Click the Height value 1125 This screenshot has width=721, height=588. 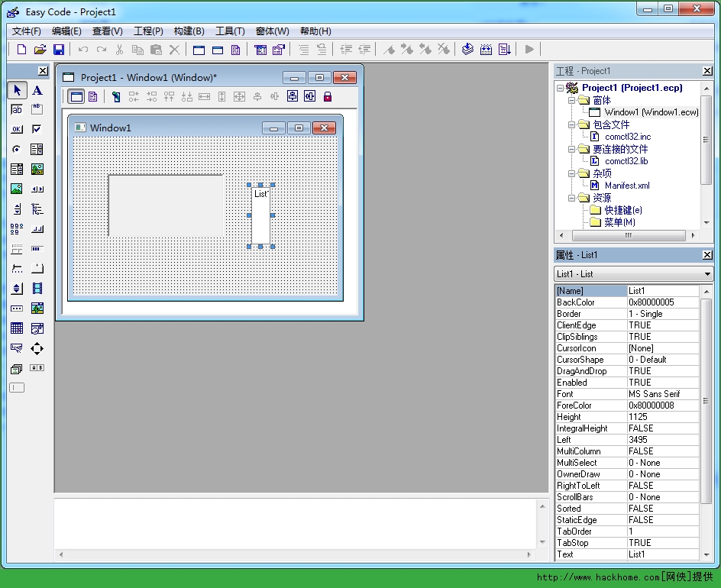pyautogui.click(x=663, y=416)
